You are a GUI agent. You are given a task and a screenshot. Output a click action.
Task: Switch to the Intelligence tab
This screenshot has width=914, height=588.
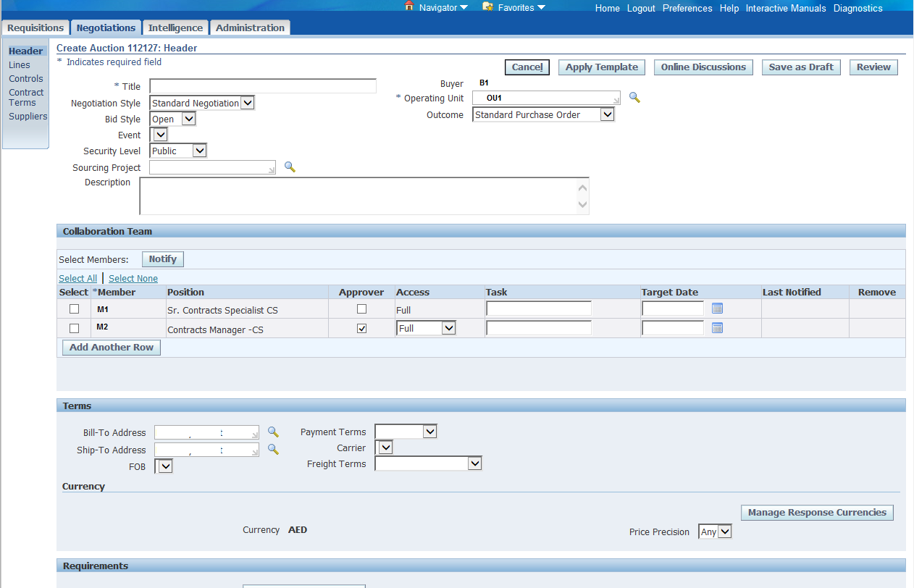[x=175, y=27]
